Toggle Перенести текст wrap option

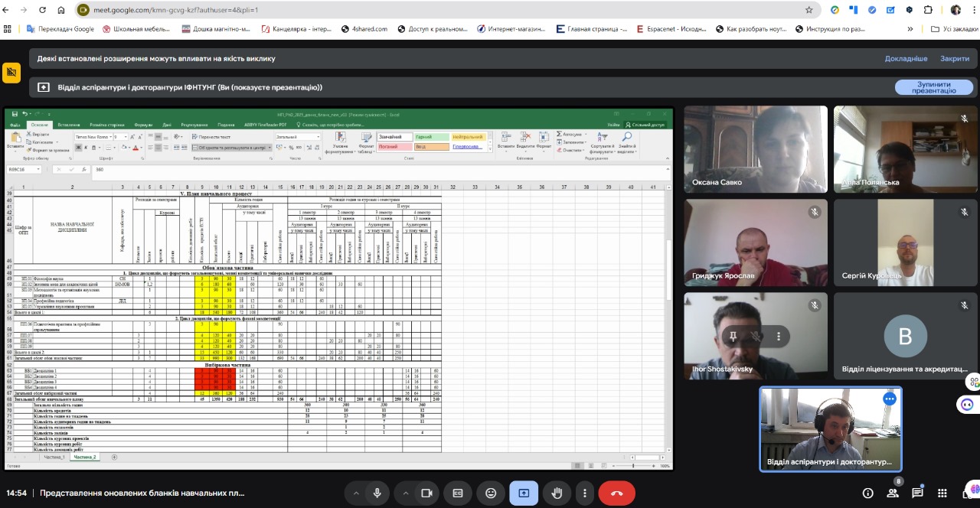[211, 137]
